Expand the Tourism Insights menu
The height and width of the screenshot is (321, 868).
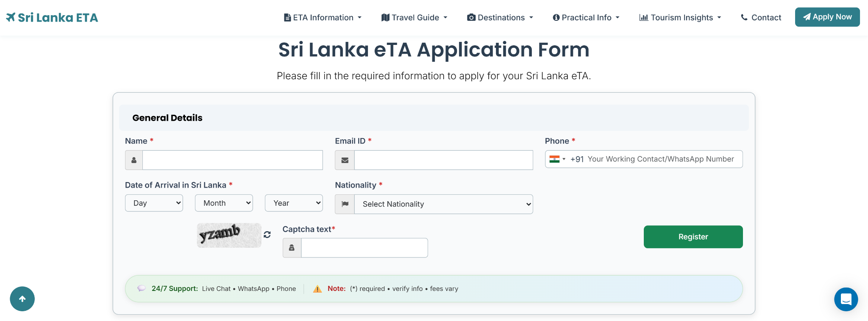[x=680, y=17]
